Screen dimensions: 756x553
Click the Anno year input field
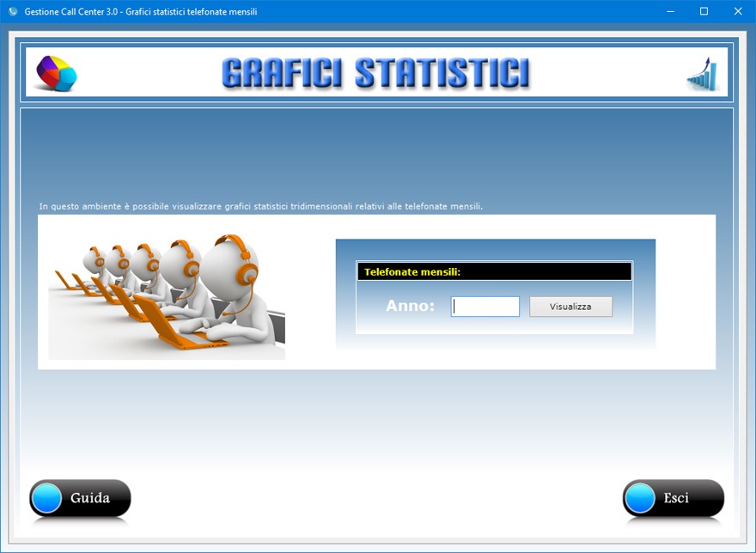click(485, 307)
